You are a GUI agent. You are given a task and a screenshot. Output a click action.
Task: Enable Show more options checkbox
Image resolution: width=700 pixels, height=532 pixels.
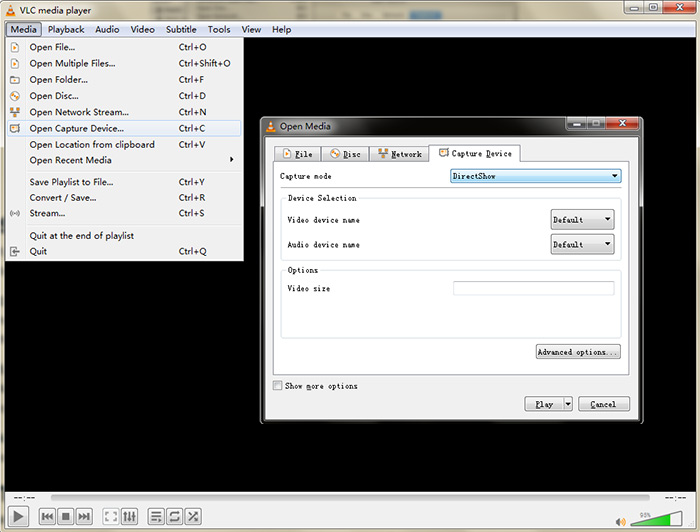pos(278,386)
